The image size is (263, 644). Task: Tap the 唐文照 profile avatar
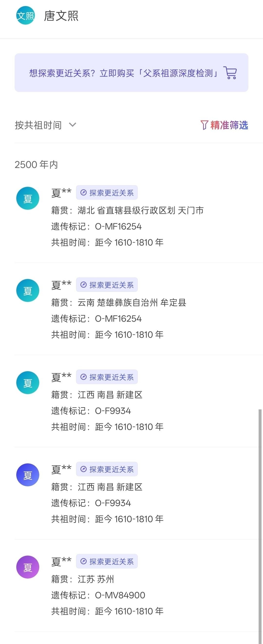tap(26, 16)
